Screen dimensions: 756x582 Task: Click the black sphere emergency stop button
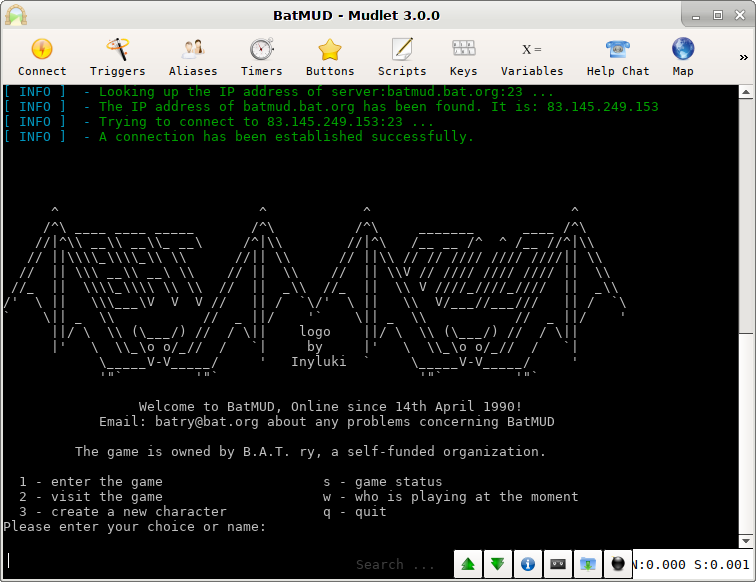click(x=618, y=564)
